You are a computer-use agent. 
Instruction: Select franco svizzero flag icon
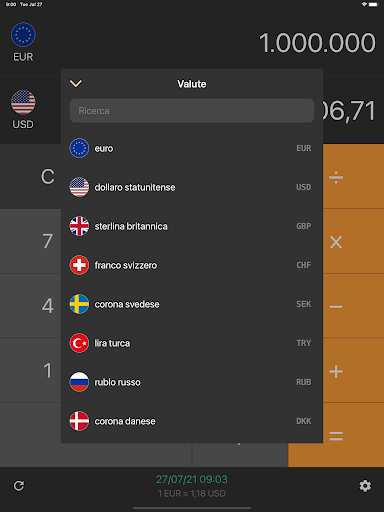pyautogui.click(x=79, y=265)
